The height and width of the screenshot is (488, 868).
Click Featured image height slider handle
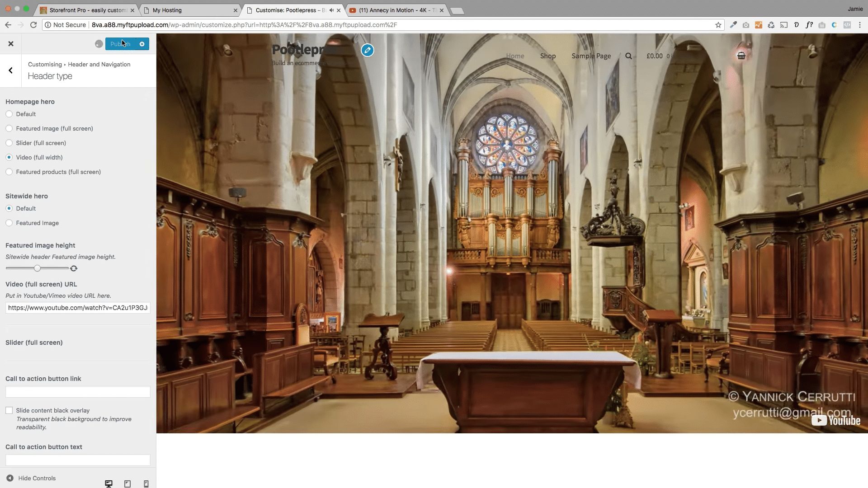pos(38,268)
